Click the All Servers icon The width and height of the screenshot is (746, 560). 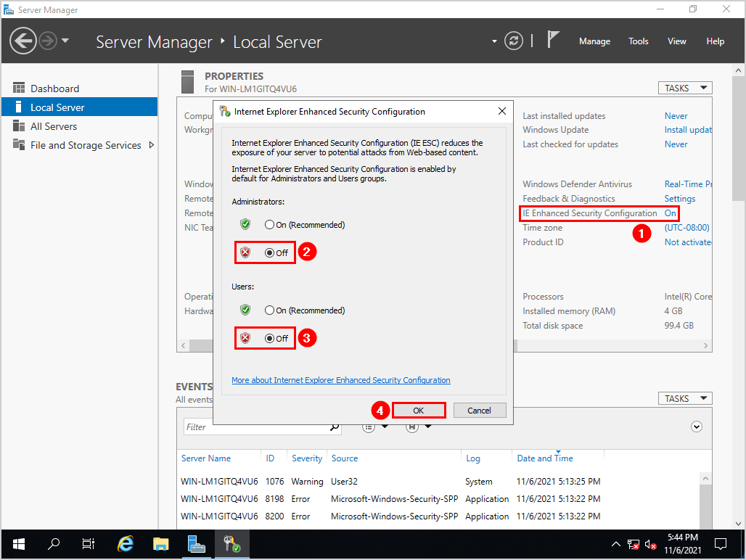click(x=19, y=126)
